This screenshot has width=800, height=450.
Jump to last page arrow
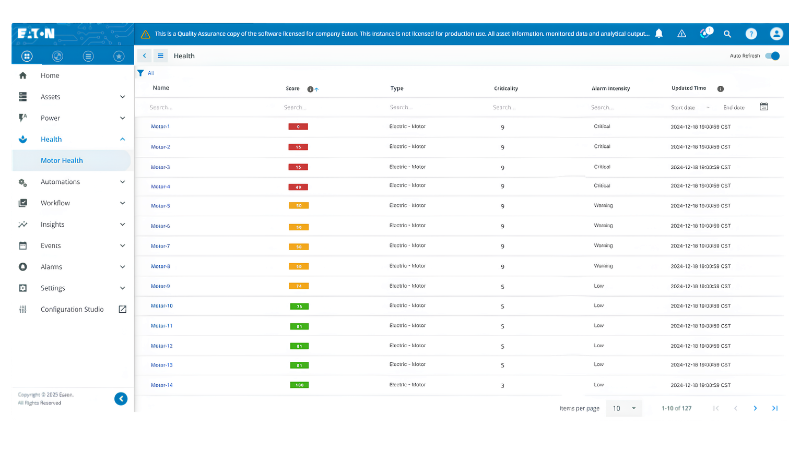[x=775, y=408]
